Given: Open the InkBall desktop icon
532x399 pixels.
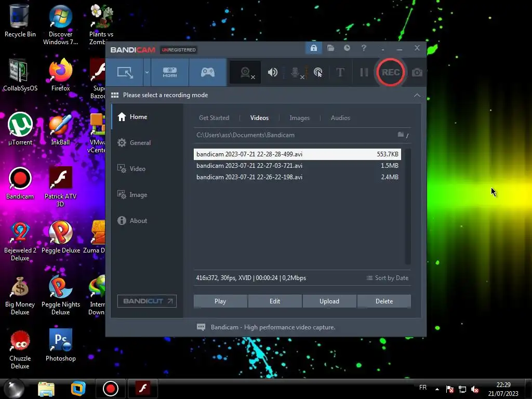Looking at the screenshot, I should [x=60, y=129].
